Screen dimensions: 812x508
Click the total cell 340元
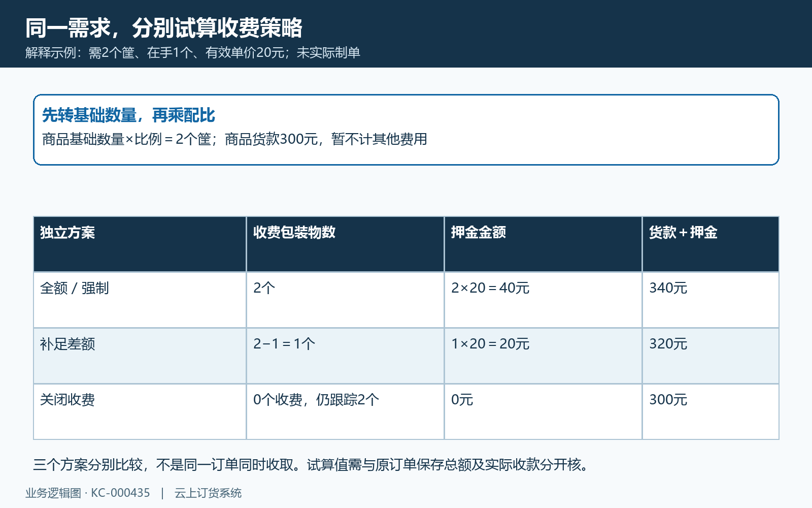click(710, 300)
